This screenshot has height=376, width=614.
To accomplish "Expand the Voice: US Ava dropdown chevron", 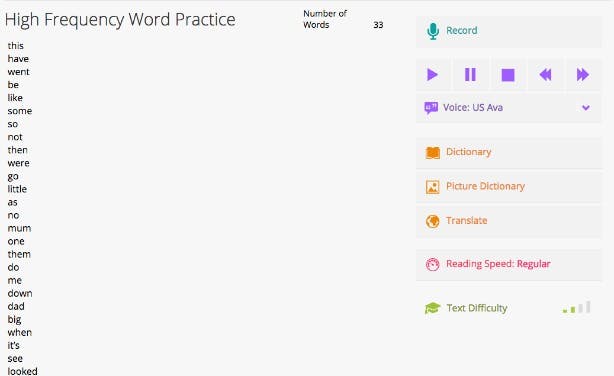I will coord(586,108).
